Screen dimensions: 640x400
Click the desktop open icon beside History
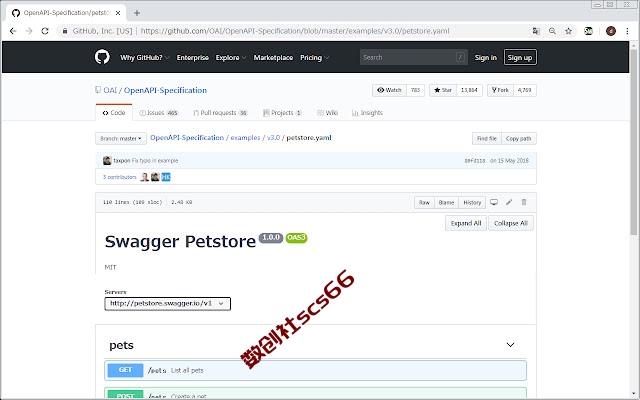click(x=494, y=202)
